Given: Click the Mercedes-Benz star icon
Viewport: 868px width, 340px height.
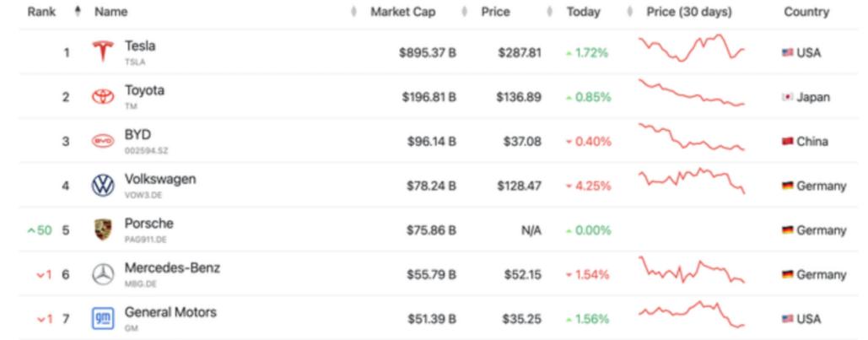Looking at the screenshot, I should 102,274.
